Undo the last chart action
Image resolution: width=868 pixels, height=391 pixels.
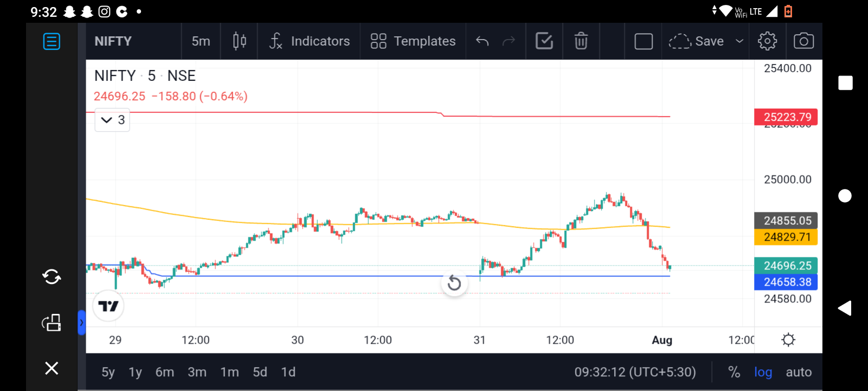(x=482, y=41)
